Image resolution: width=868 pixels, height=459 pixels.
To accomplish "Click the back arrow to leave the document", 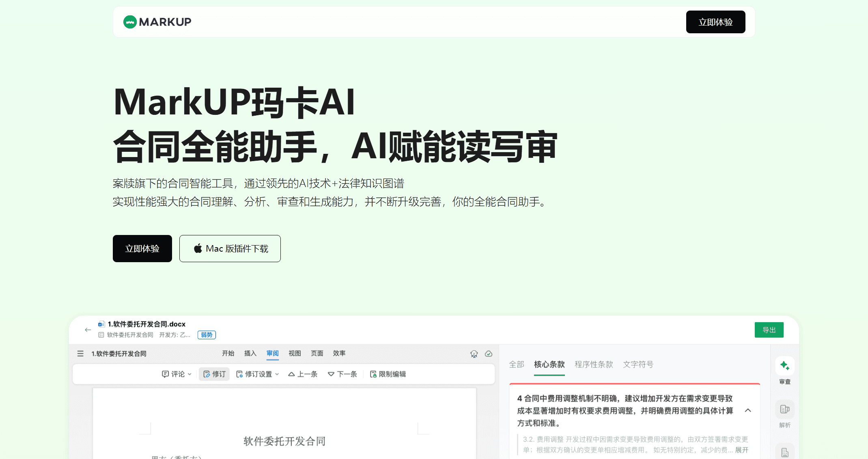I will pos(88,330).
